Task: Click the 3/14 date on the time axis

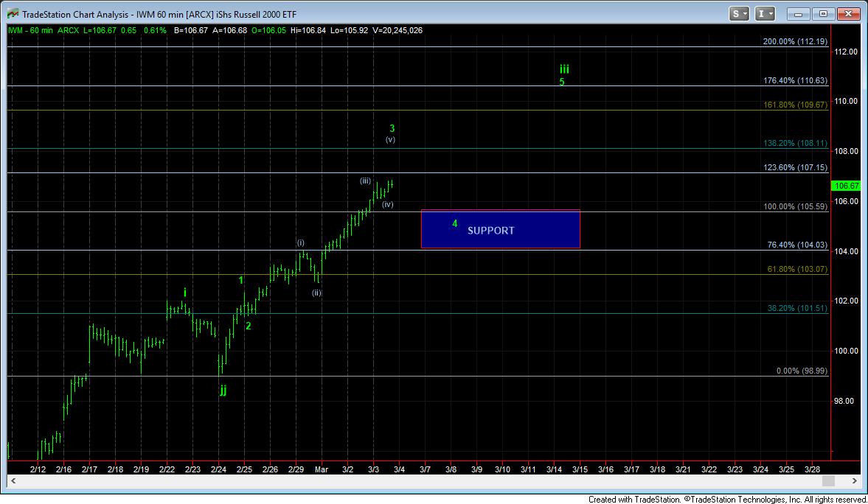Action: 555,469
